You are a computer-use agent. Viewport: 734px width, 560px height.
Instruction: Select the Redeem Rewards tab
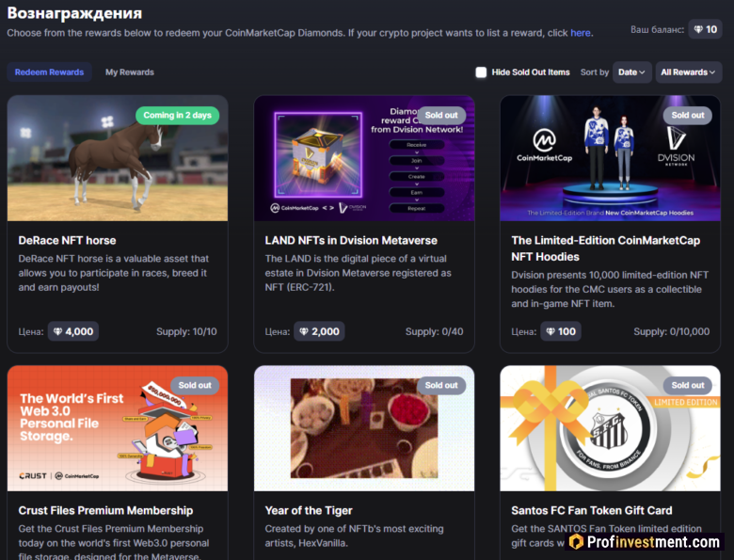[x=49, y=72]
